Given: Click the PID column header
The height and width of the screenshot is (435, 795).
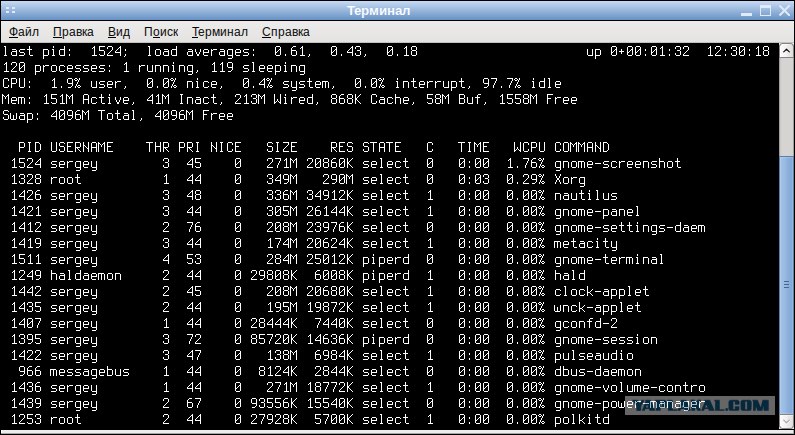Looking at the screenshot, I should [x=30, y=148].
